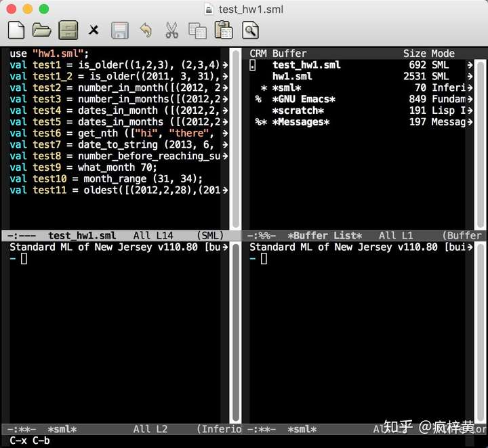
Task: Search with the magnifier icon
Action: point(250,30)
